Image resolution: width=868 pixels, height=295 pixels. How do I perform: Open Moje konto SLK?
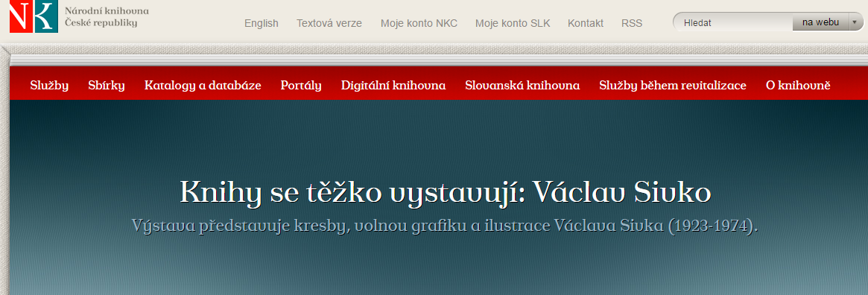[513, 23]
